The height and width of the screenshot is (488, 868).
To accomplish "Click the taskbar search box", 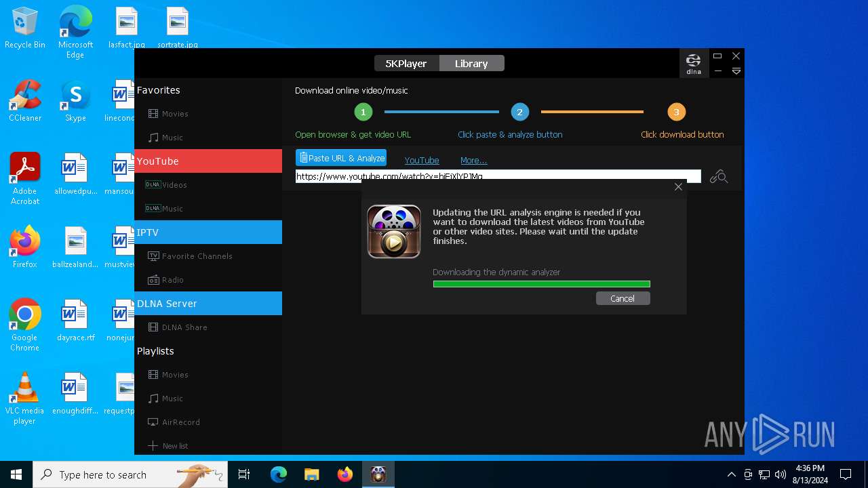I will point(130,474).
